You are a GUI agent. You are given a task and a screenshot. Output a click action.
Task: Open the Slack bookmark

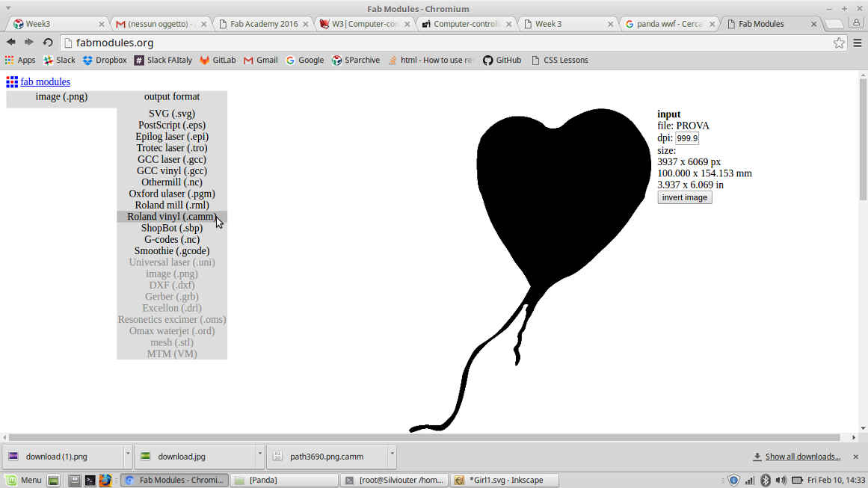pyautogui.click(x=59, y=60)
